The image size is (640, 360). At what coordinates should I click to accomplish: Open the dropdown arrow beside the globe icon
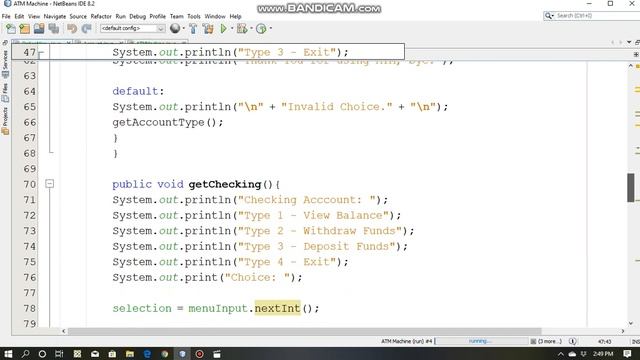click(183, 29)
